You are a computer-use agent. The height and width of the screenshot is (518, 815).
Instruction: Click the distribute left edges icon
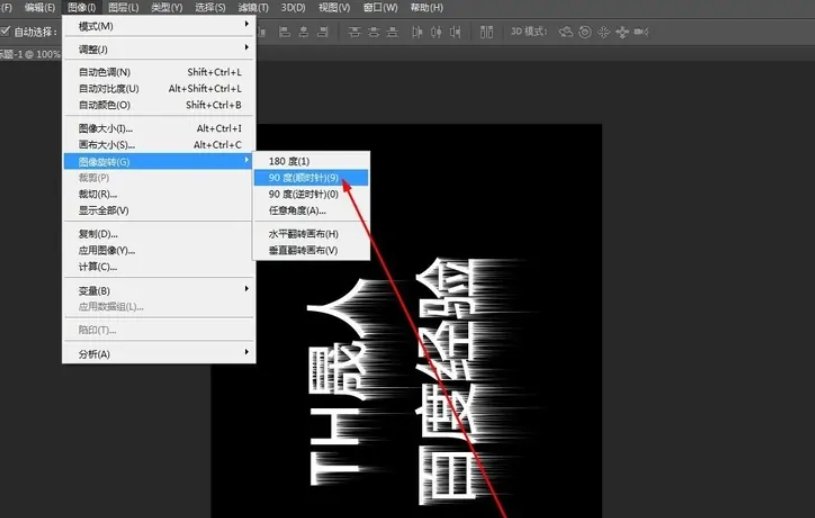tap(417, 32)
